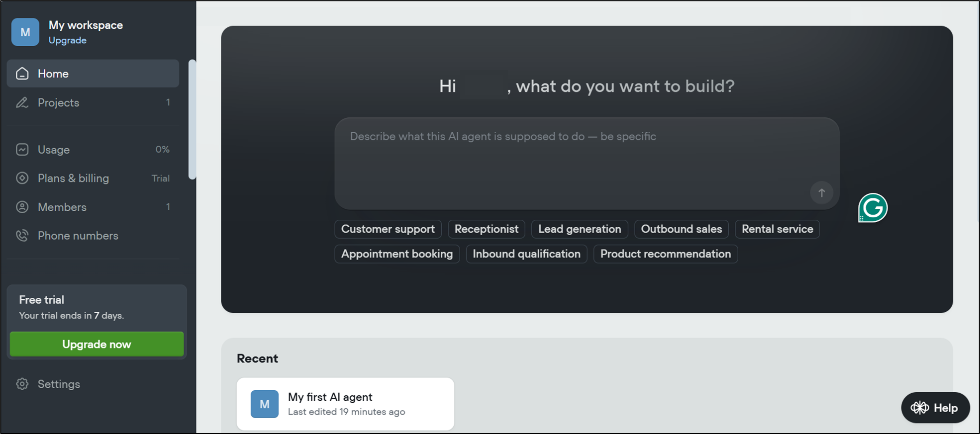Image resolution: width=980 pixels, height=434 pixels.
Task: Choose the Receptionist template chip
Action: point(486,229)
